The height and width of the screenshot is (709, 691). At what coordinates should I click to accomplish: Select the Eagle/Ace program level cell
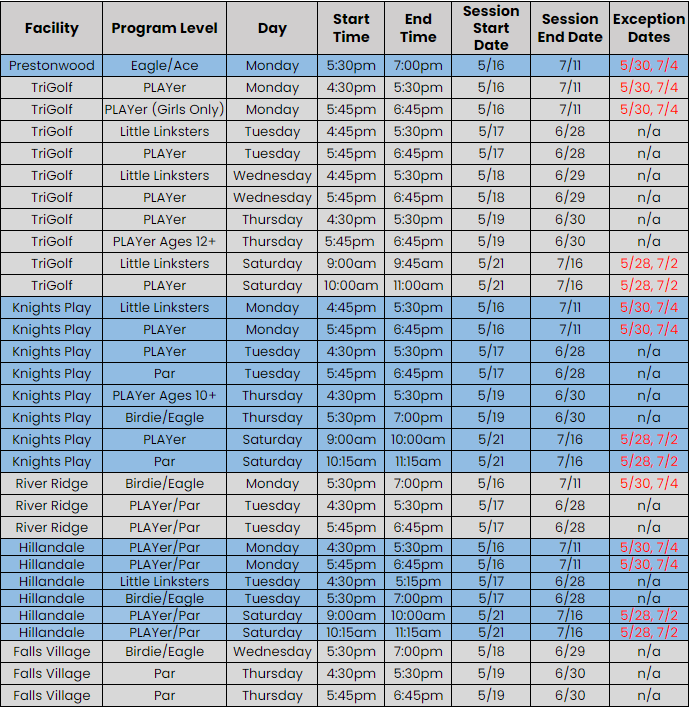164,66
